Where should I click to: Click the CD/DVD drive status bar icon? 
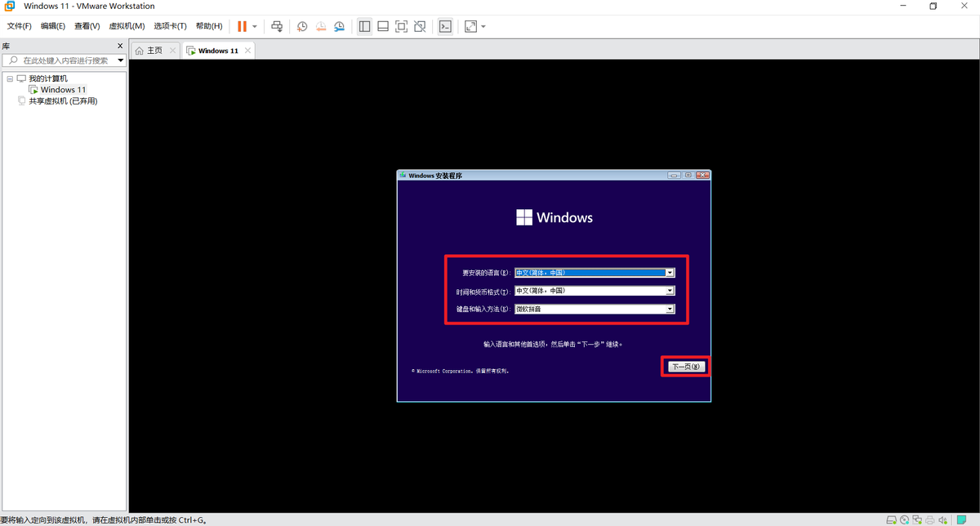point(905,519)
